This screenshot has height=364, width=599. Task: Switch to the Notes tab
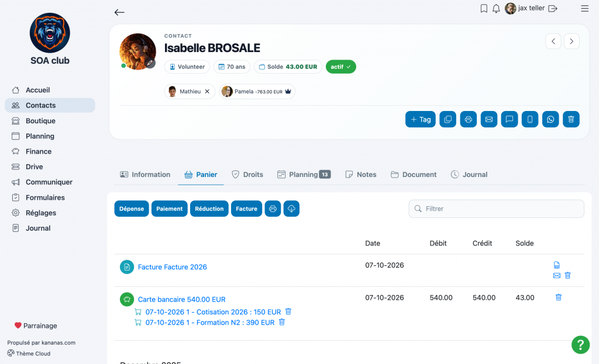(x=361, y=174)
